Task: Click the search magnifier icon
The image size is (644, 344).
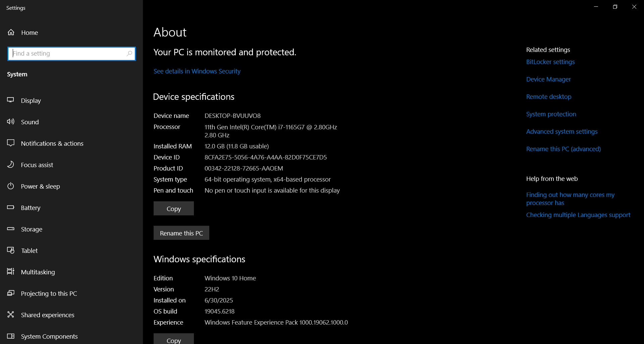Action: (x=129, y=54)
